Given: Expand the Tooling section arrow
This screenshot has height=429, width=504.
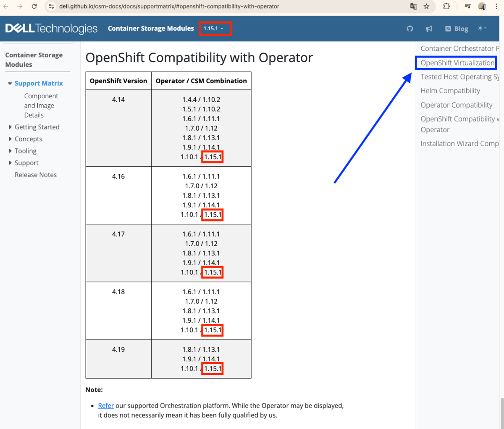Looking at the screenshot, I should click(x=10, y=151).
